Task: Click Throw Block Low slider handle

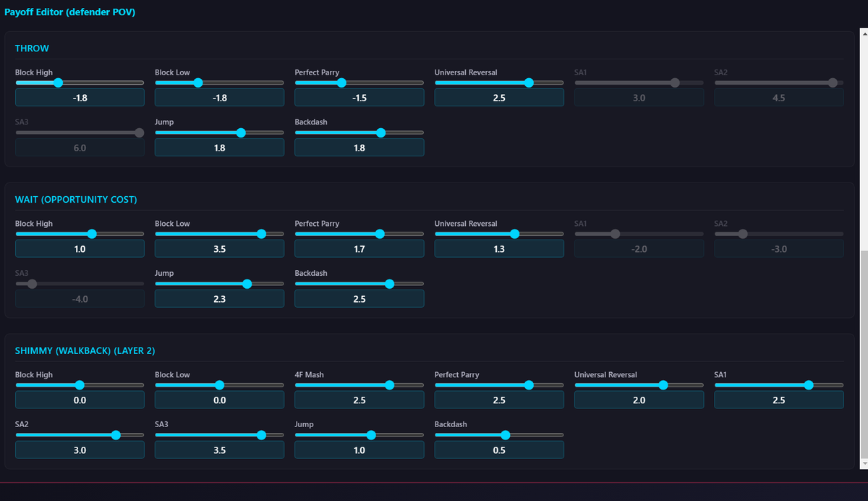Action: (197, 83)
